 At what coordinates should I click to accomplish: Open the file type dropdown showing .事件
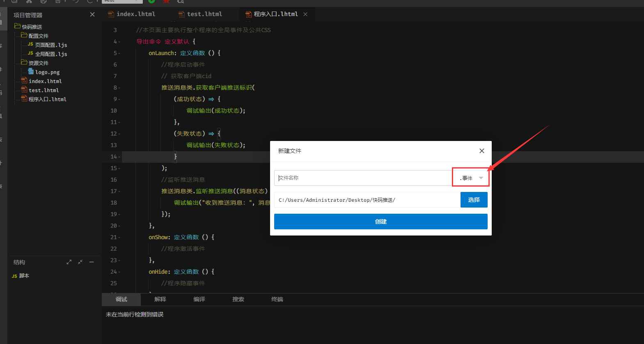[x=471, y=178]
